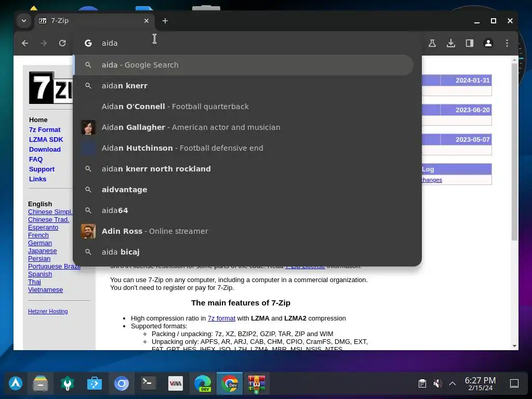Switch language to Japanese
Viewport: 532px width, 399px height.
[x=42, y=251]
